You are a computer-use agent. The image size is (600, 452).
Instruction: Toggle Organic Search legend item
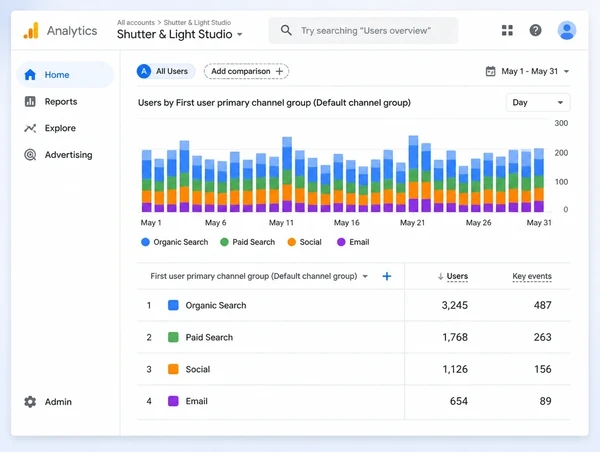[175, 242]
